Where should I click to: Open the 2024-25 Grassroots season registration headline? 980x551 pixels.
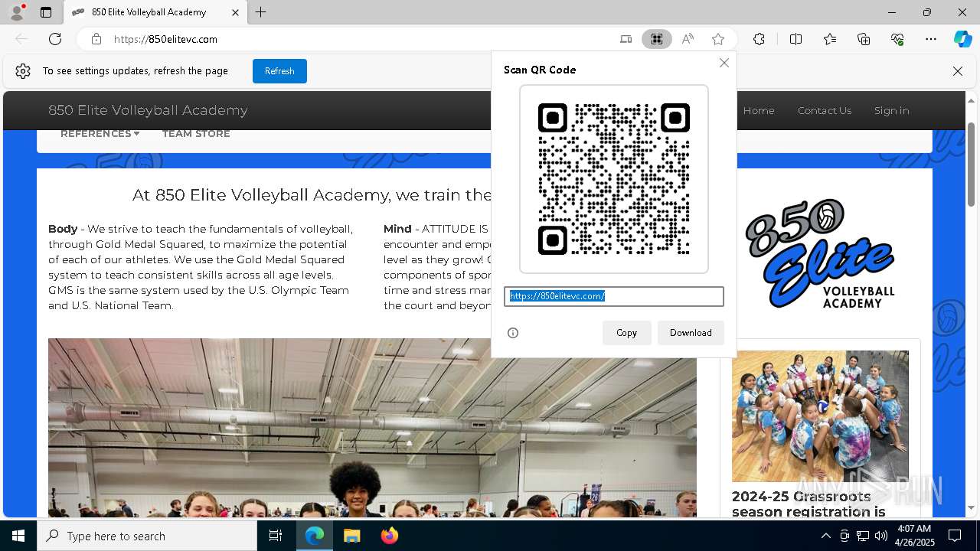pyautogui.click(x=808, y=504)
